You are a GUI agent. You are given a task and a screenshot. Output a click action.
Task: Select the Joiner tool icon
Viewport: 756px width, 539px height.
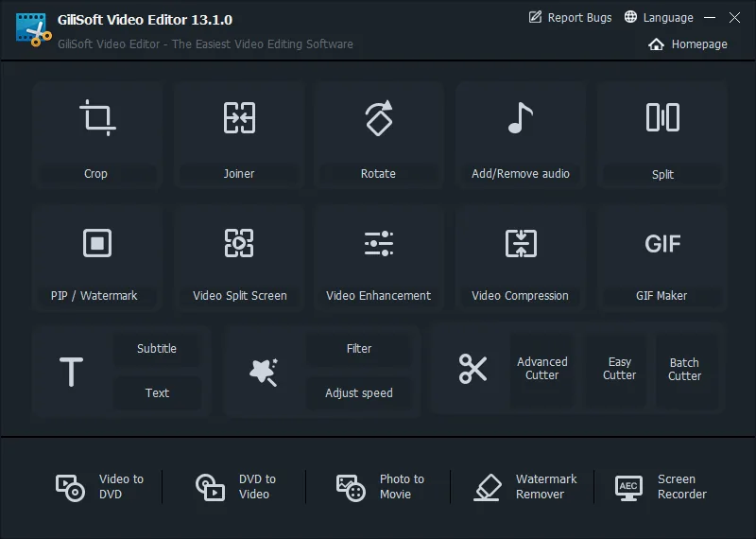coord(239,118)
